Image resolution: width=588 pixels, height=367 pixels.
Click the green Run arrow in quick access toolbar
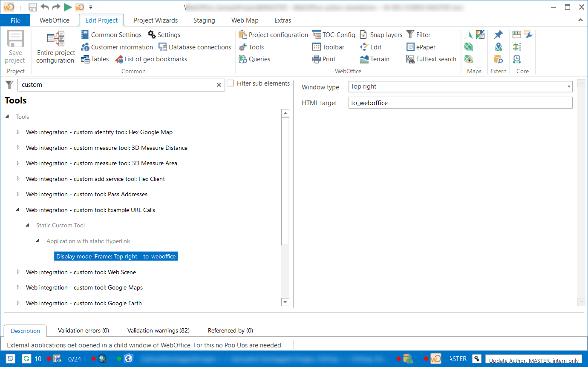click(x=68, y=7)
